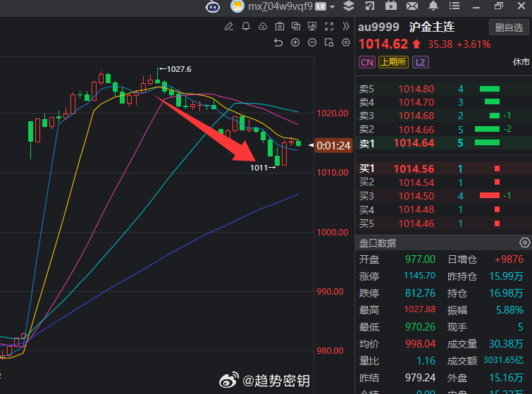This screenshot has width=532, height=394.
Task: Enter fullscreen chart mode
Action: (x=329, y=27)
